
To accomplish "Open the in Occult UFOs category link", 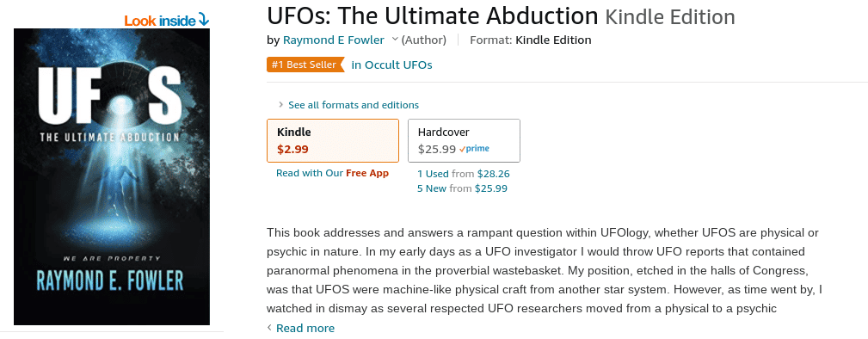I will (x=392, y=65).
